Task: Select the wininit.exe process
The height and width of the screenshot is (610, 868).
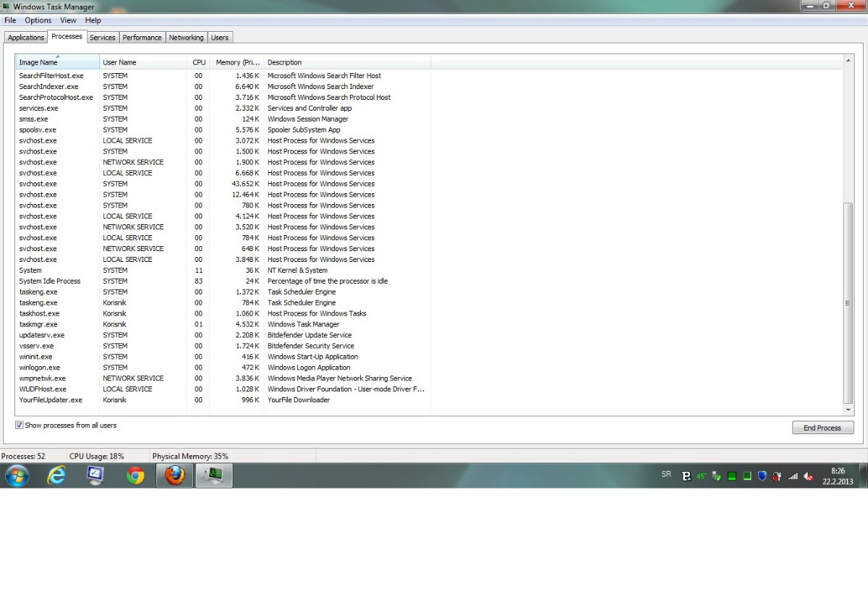Action: click(x=223, y=357)
